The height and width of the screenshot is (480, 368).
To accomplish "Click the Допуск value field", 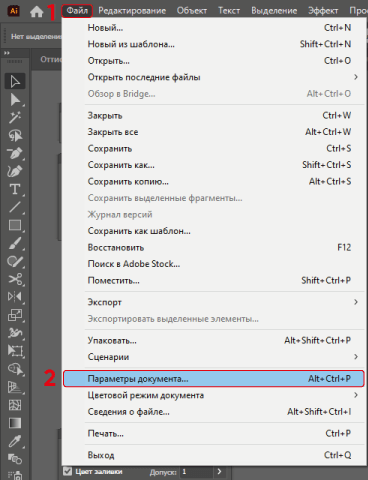I will point(196,472).
